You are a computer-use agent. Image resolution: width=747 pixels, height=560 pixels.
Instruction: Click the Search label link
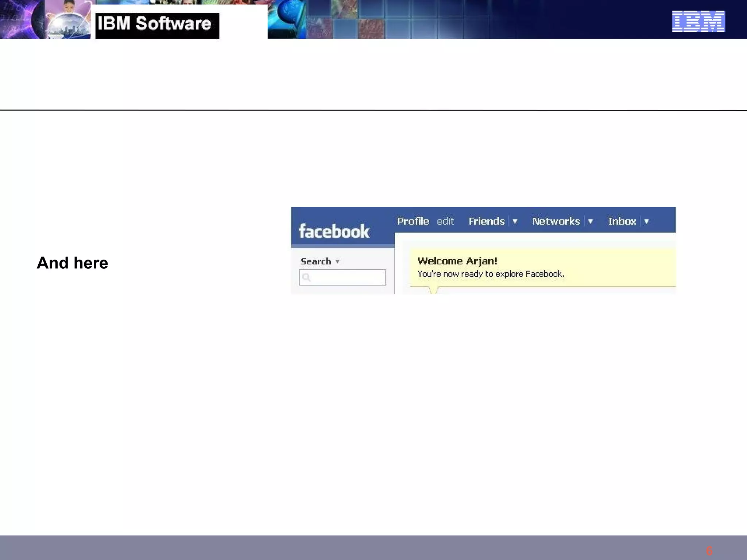(x=316, y=261)
